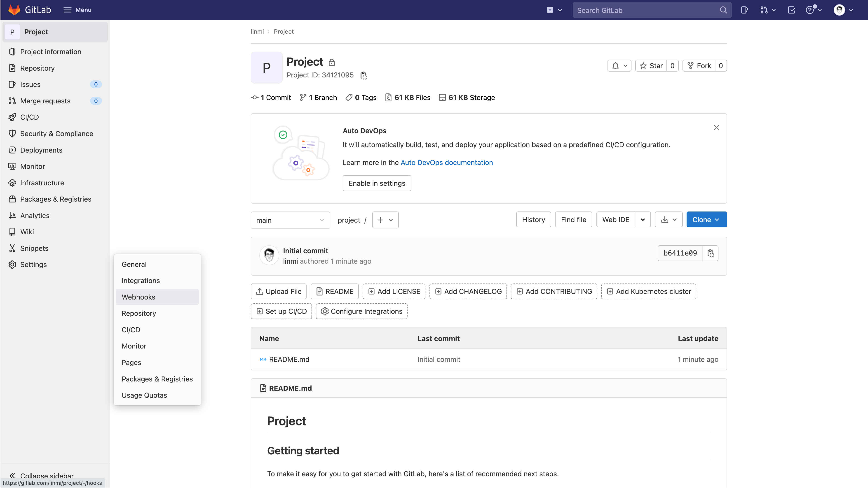Select CI/CD in Settings flyout
The width and height of the screenshot is (868, 488).
[157, 330]
